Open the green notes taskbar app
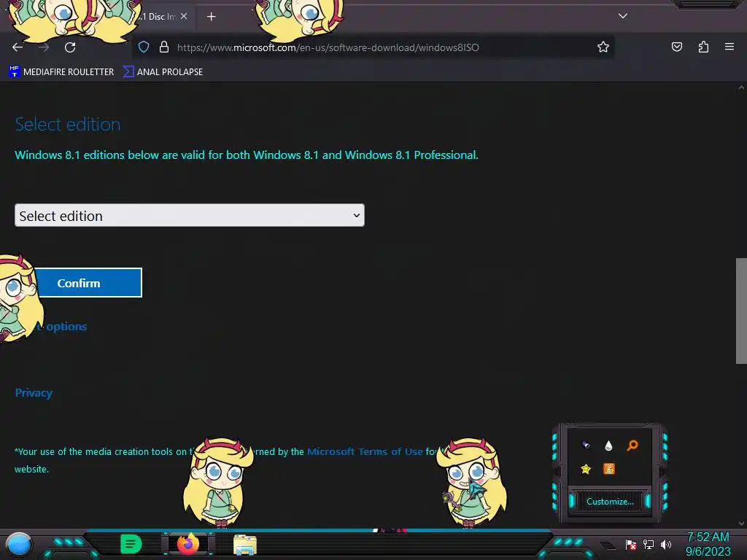747x560 pixels. coord(131,544)
